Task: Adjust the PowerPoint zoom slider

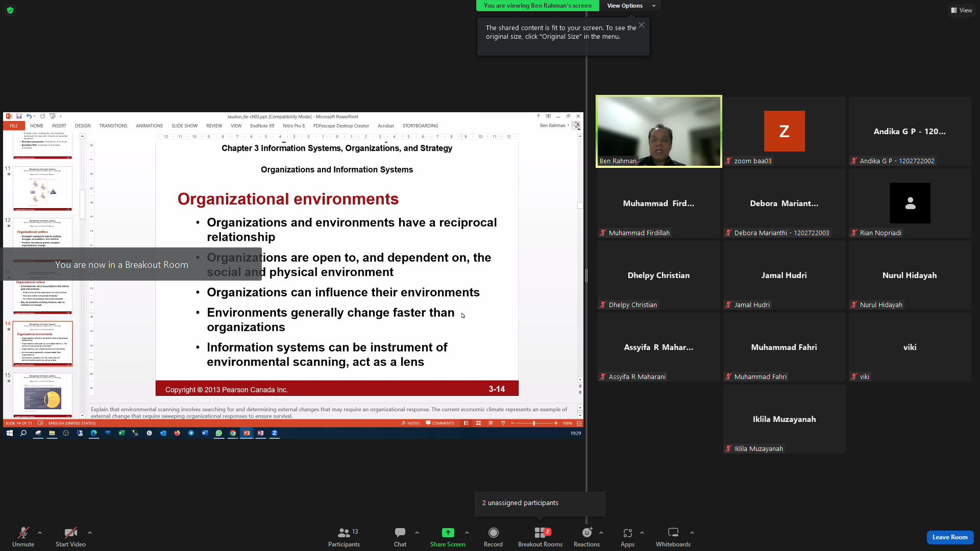Action: click(x=534, y=423)
